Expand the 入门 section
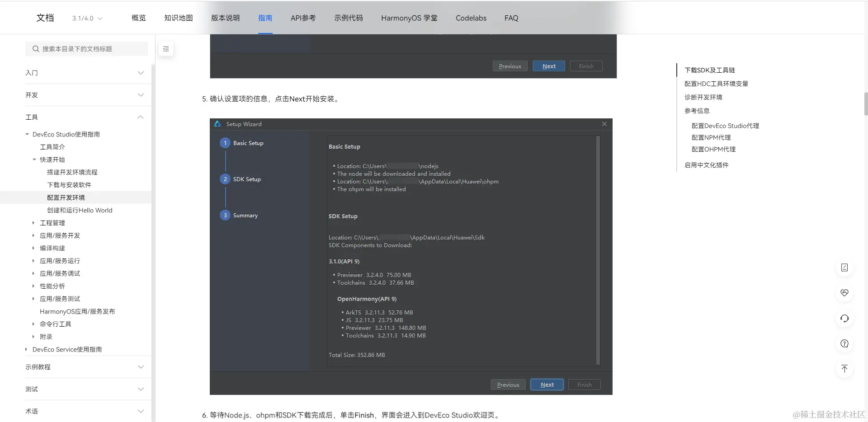Screen dimensions: 868x422 pos(85,73)
